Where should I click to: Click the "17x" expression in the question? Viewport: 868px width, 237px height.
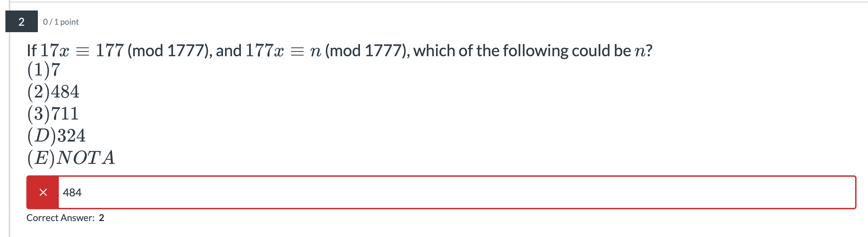click(55, 51)
